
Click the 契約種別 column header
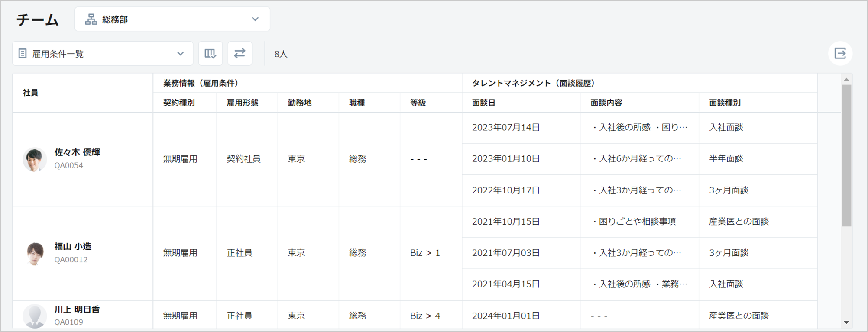pos(179,103)
